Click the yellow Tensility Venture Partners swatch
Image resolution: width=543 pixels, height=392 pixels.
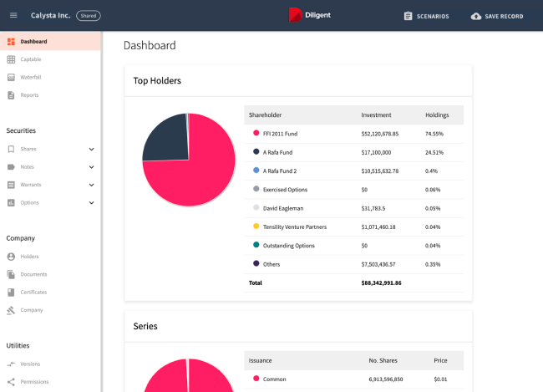click(x=256, y=226)
